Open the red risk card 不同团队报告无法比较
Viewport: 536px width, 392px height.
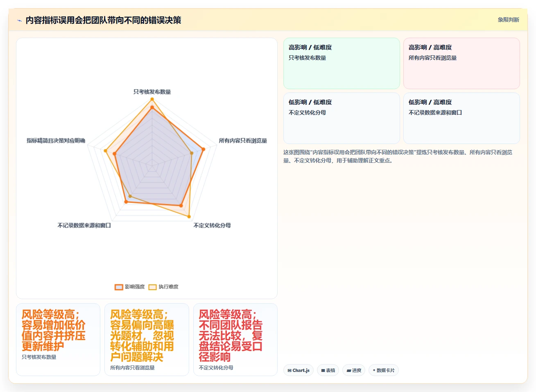235,340
